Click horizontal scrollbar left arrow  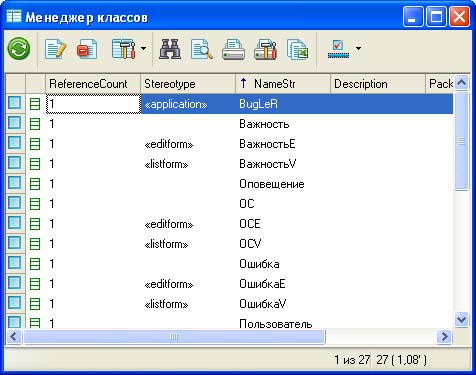13,337
